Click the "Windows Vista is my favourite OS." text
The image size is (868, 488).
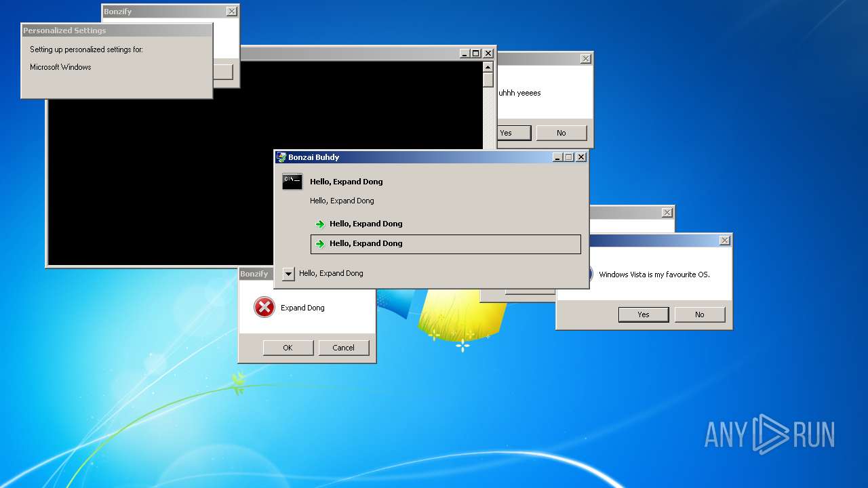[x=654, y=274]
